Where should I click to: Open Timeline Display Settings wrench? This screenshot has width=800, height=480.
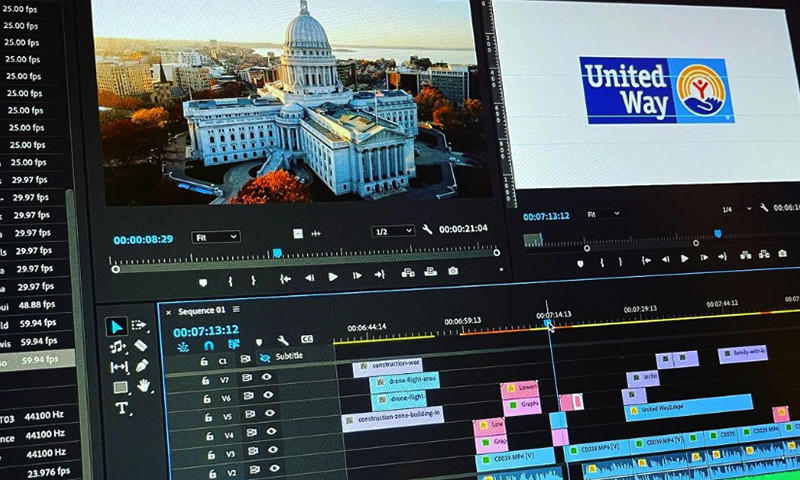coord(283,340)
